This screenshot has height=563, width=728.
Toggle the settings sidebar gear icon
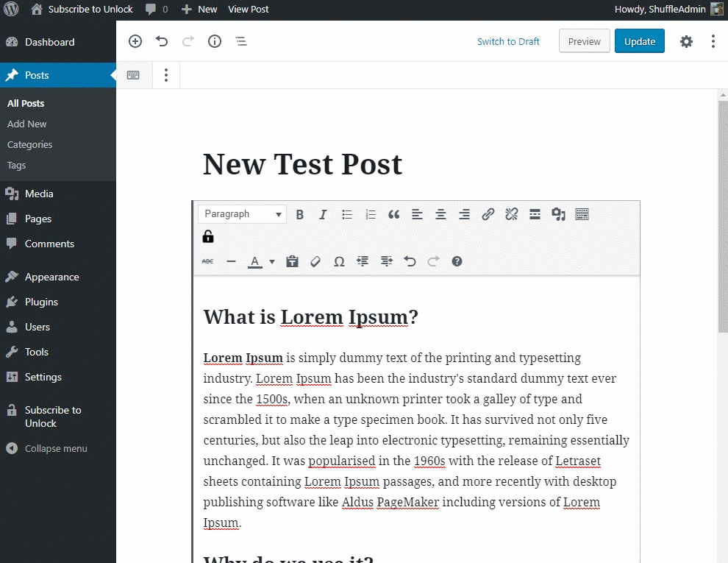point(686,41)
